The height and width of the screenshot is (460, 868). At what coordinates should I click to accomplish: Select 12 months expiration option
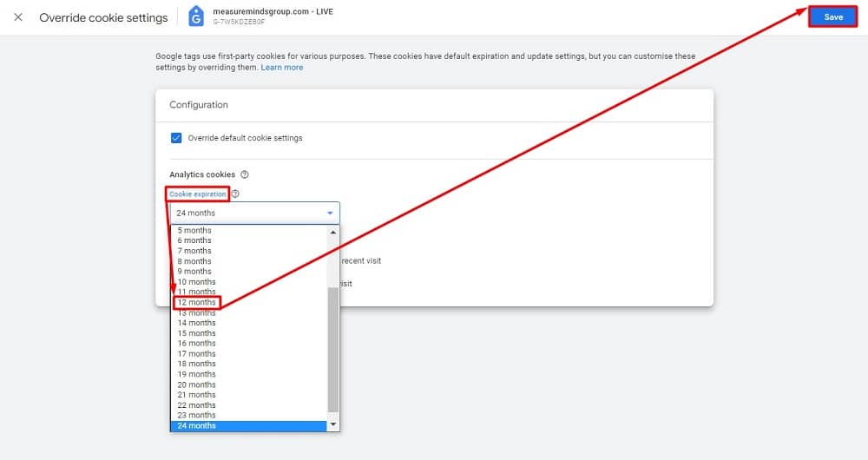pos(248,302)
